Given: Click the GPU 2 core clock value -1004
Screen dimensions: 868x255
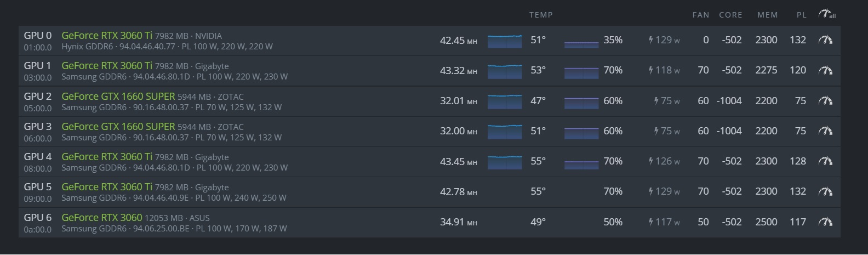Looking at the screenshot, I should (729, 101).
